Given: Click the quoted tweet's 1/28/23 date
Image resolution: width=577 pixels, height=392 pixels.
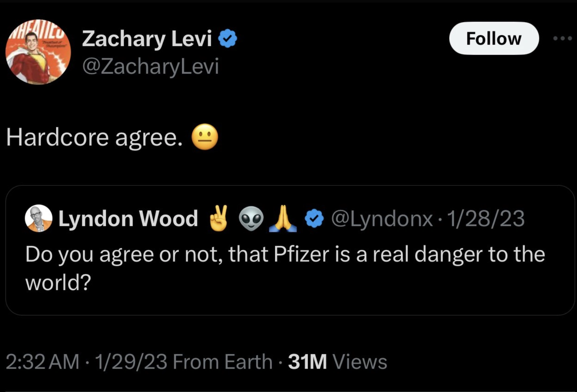Looking at the screenshot, I should [x=486, y=219].
